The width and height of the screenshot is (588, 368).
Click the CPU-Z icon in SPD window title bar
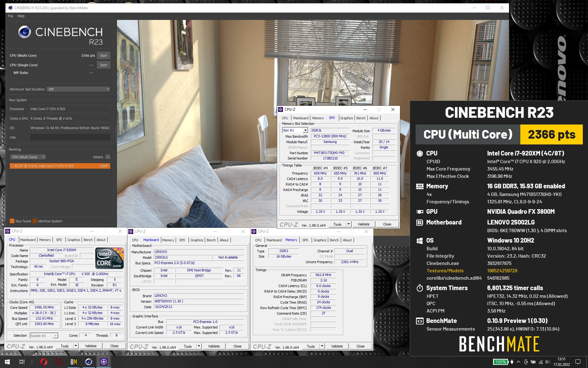pyautogui.click(x=281, y=109)
